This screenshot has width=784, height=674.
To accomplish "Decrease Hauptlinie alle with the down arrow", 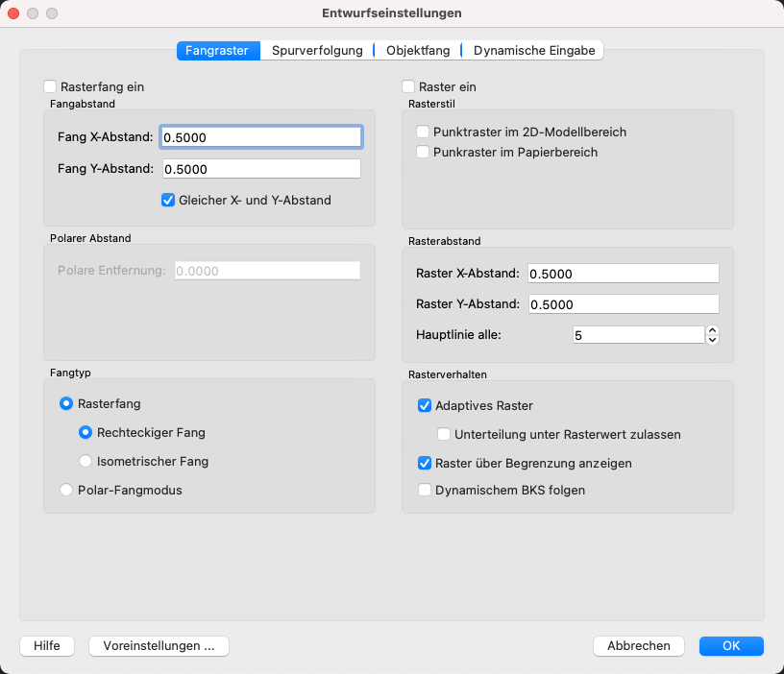I will pyautogui.click(x=712, y=339).
